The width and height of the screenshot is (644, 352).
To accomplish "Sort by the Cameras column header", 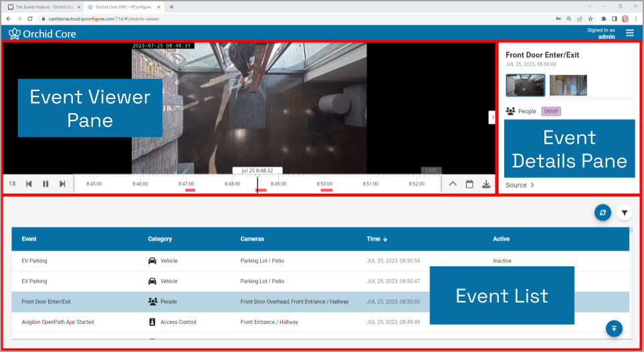I will pos(252,239).
